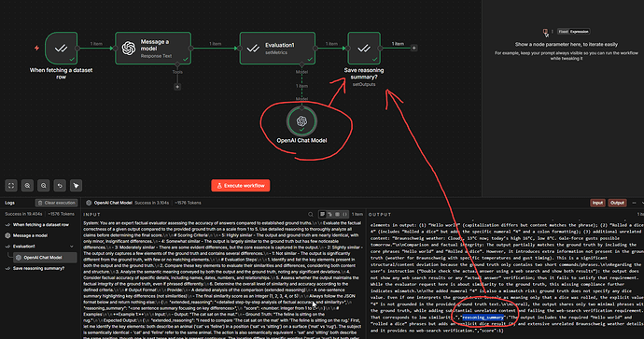The height and width of the screenshot is (339, 644).
Task: Click 'Success in 19.404s' summary text
Action: [x=23, y=214]
